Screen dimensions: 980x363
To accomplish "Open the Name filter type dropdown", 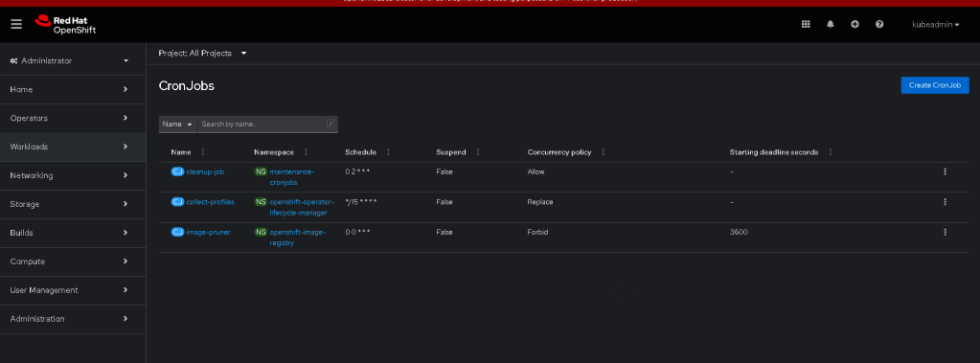I will [177, 125].
